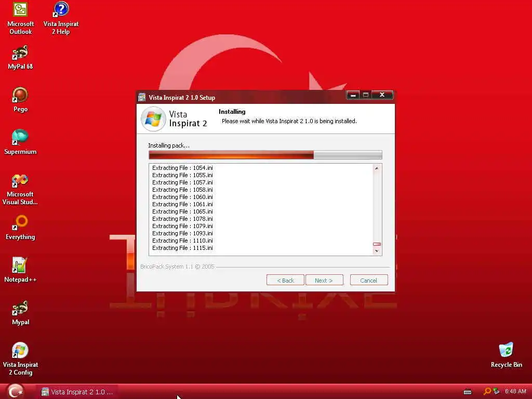Click the log list scroll down arrow
Screen dimensions: 532x399
(377, 251)
